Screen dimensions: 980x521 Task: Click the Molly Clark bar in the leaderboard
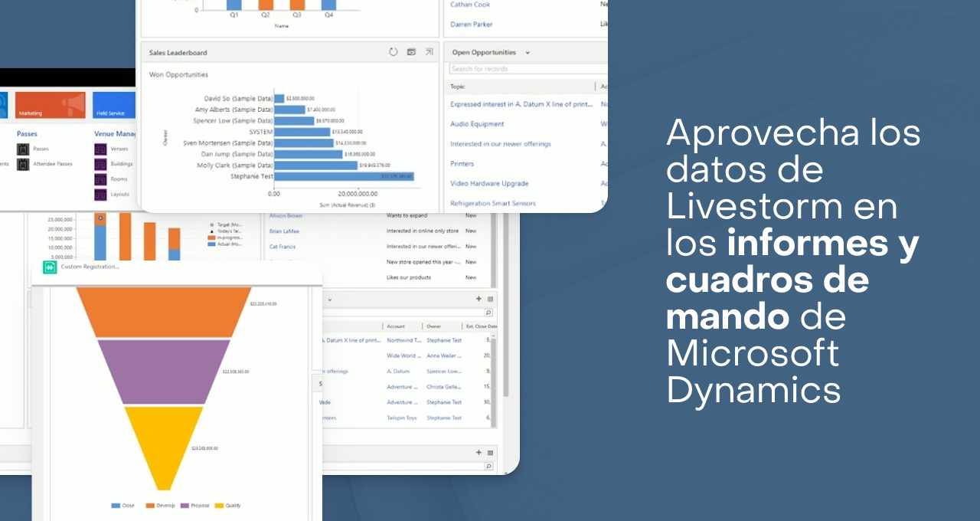tap(315, 165)
